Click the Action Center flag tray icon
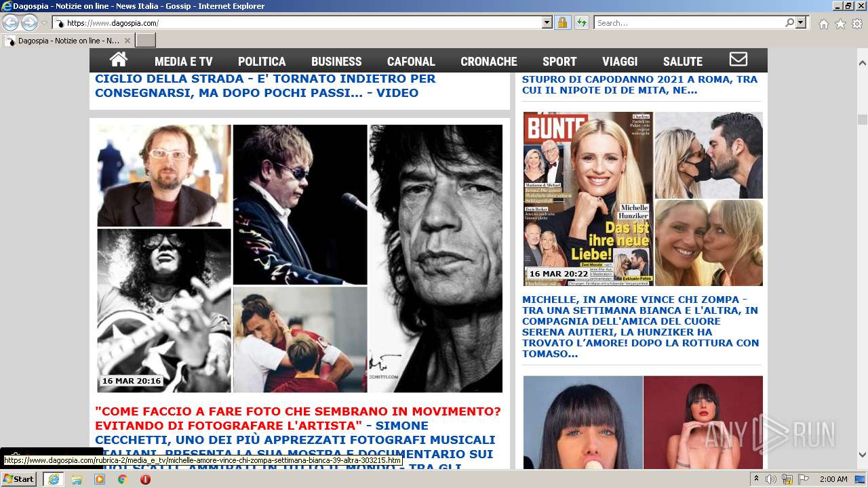This screenshot has height=488, width=868. [804, 479]
